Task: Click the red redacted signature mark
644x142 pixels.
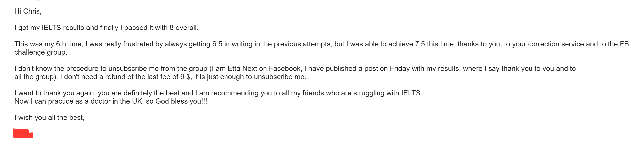Action: tap(23, 133)
